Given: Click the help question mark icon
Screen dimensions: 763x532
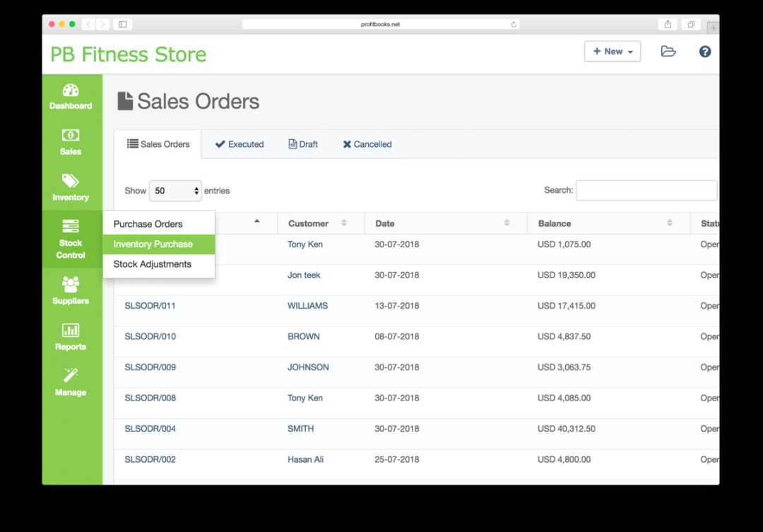Looking at the screenshot, I should pos(704,51).
